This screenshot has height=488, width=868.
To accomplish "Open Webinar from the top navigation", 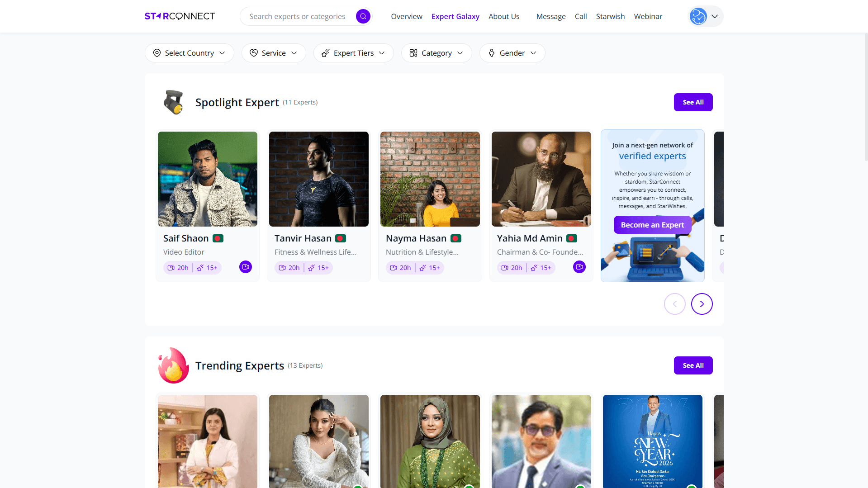I will point(648,16).
